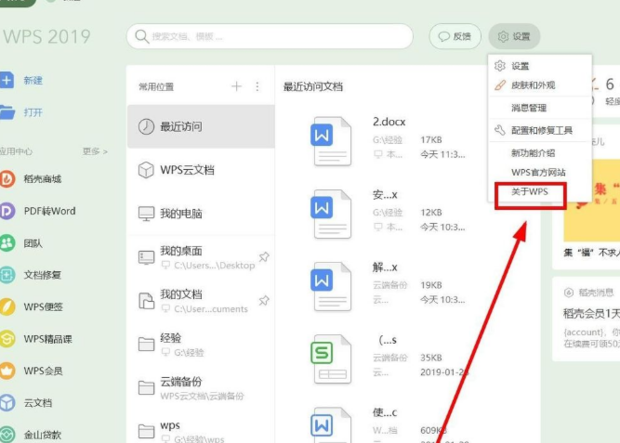Choose 消息管理 menu item
The image size is (620, 443).
pyautogui.click(x=540, y=108)
